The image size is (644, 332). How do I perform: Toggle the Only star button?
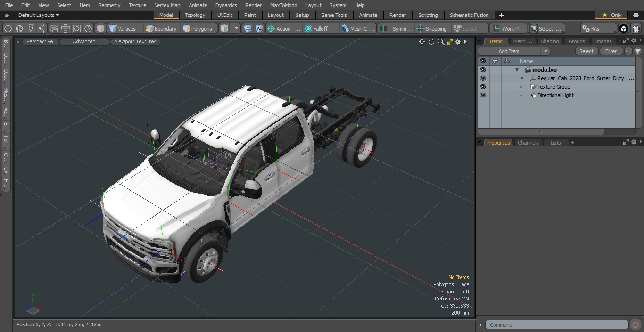point(611,15)
